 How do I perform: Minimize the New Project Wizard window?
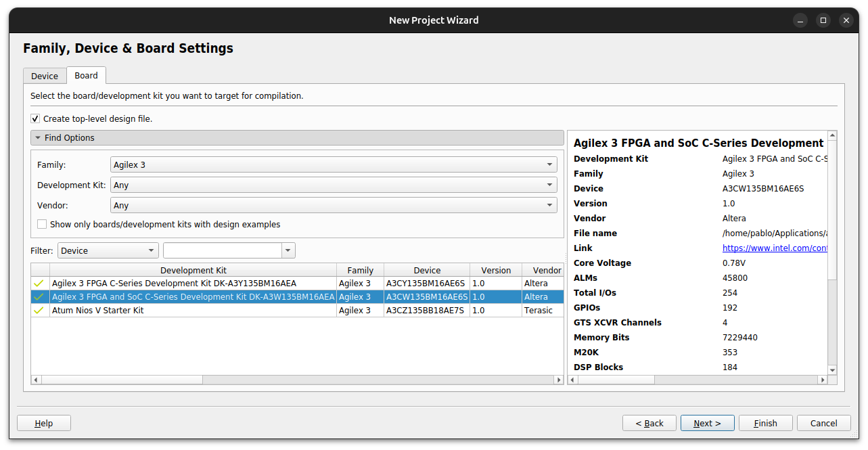pyautogui.click(x=800, y=20)
